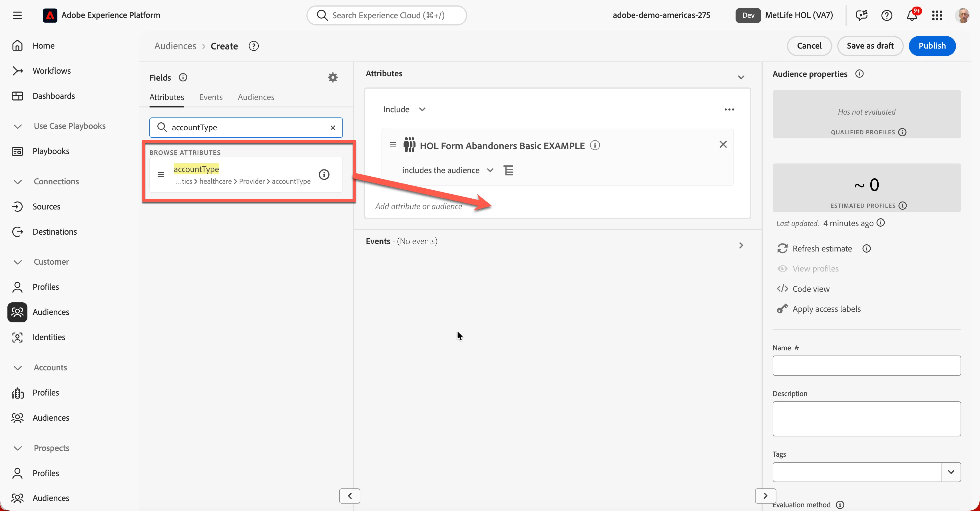Switch to the Audiences fields tab
Image resolution: width=980 pixels, height=511 pixels.
click(x=256, y=97)
